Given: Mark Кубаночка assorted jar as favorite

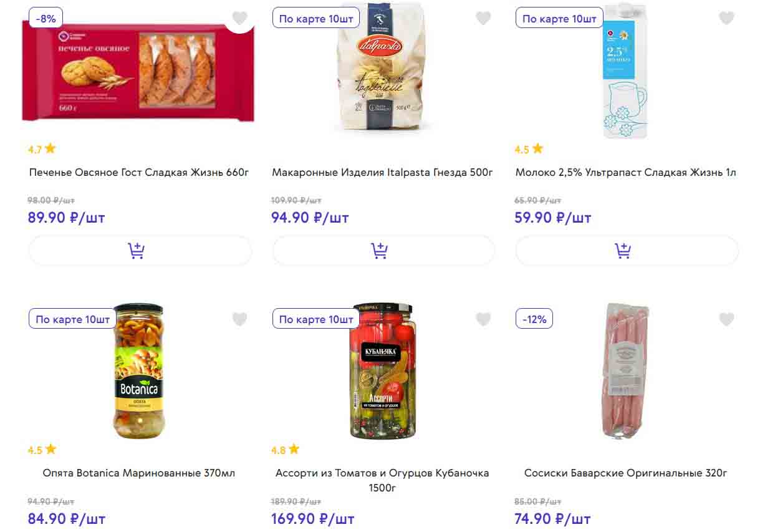Looking at the screenshot, I should 483,319.
